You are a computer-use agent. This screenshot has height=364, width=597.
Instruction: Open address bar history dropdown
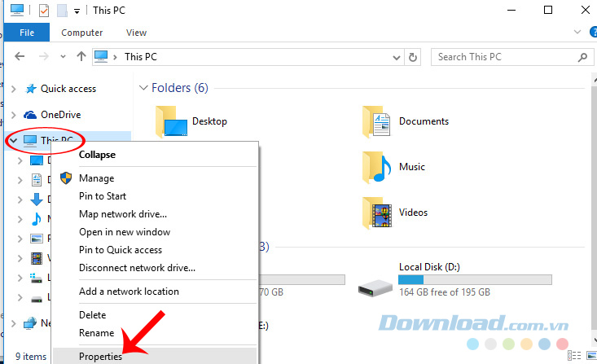click(397, 58)
